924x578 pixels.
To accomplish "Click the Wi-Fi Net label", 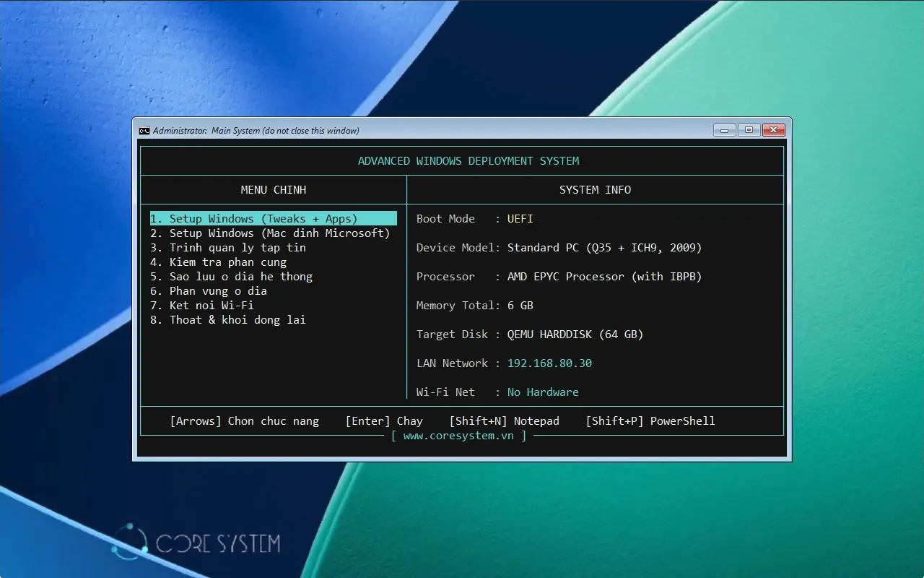I will [445, 392].
